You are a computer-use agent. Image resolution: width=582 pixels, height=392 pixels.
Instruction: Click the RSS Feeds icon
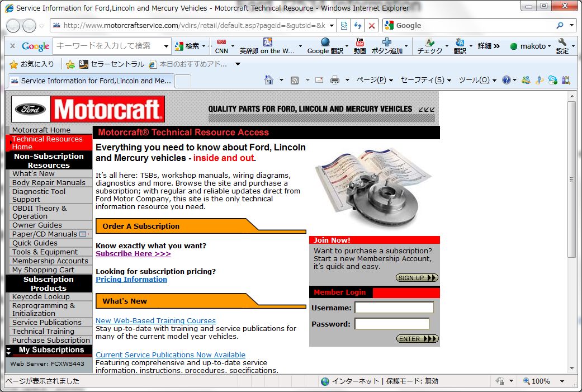pos(295,80)
